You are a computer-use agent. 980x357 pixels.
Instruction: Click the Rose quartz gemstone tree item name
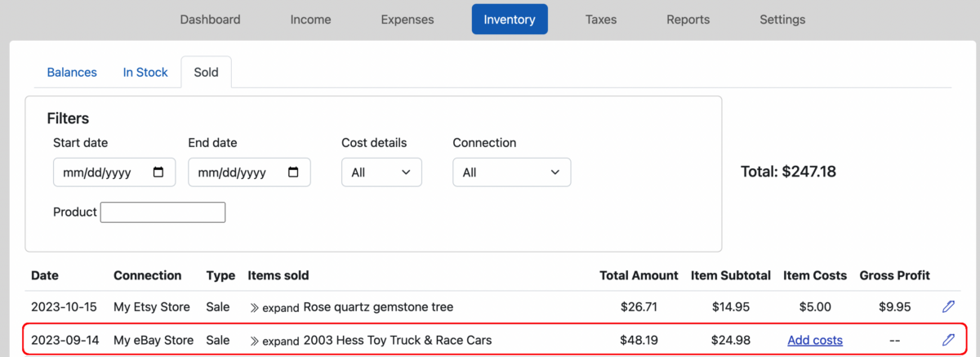coord(378,307)
